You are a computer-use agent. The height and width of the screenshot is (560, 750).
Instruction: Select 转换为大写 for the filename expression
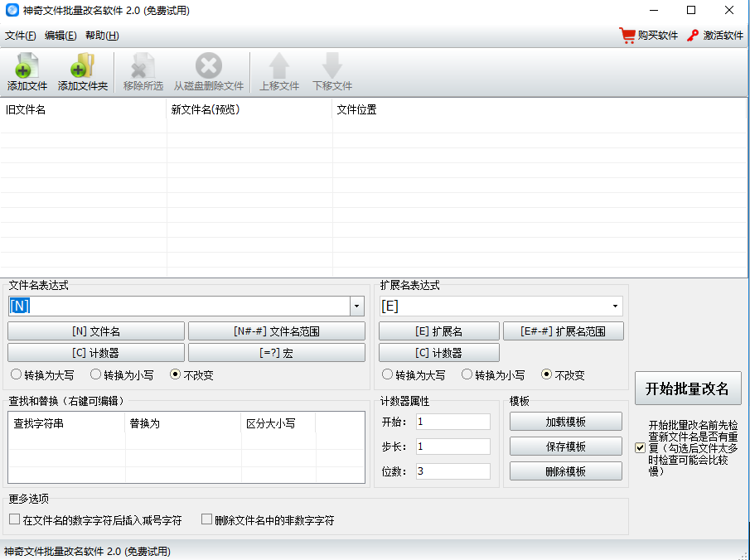(15, 374)
